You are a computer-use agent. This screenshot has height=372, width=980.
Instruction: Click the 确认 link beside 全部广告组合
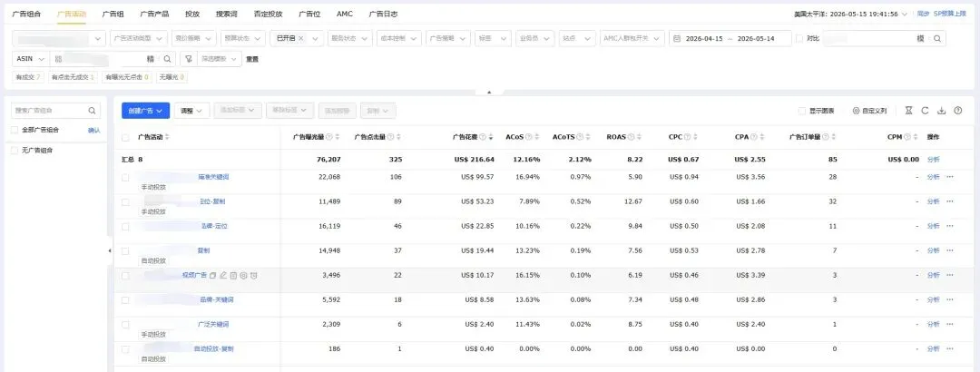(x=93, y=130)
